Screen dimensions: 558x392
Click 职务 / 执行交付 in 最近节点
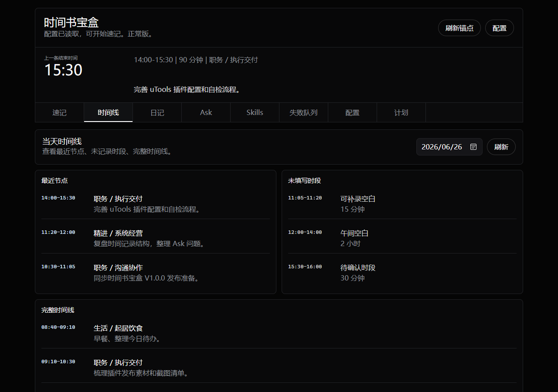(x=118, y=199)
